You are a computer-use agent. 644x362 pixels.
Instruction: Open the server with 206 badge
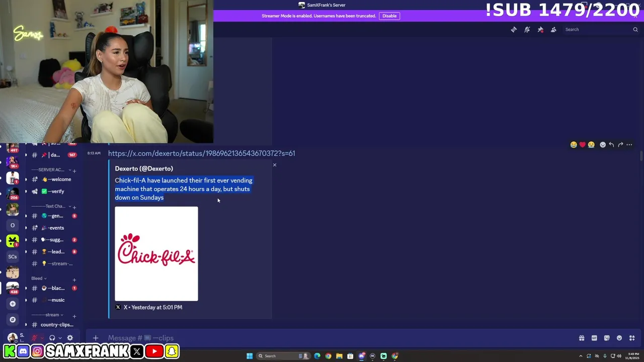click(13, 193)
